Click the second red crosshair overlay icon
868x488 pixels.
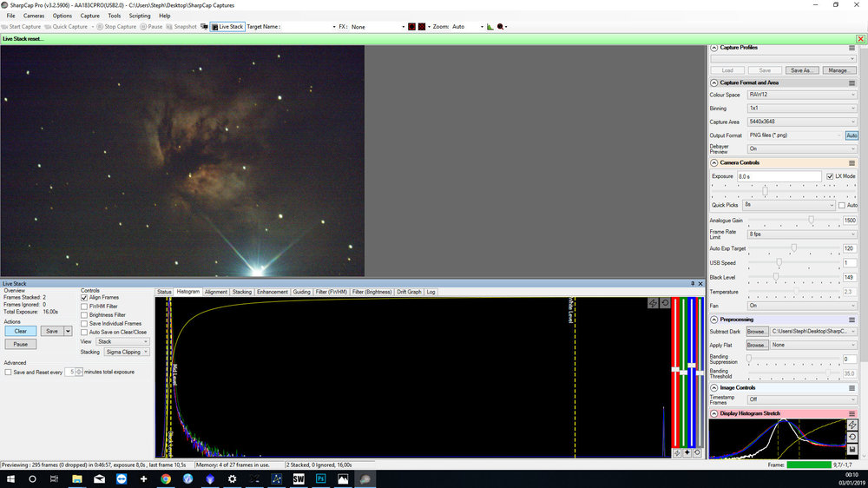(422, 27)
